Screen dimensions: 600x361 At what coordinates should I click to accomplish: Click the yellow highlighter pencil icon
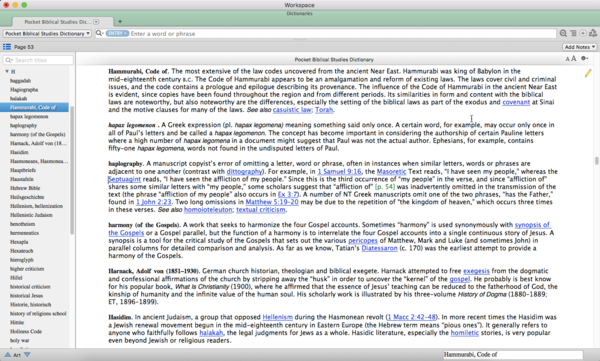(588, 73)
